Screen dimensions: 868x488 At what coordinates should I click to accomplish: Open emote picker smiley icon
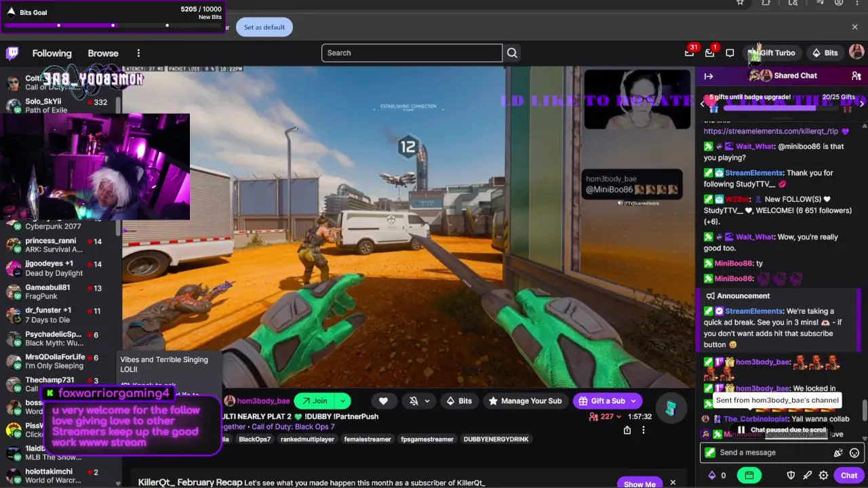[854, 453]
